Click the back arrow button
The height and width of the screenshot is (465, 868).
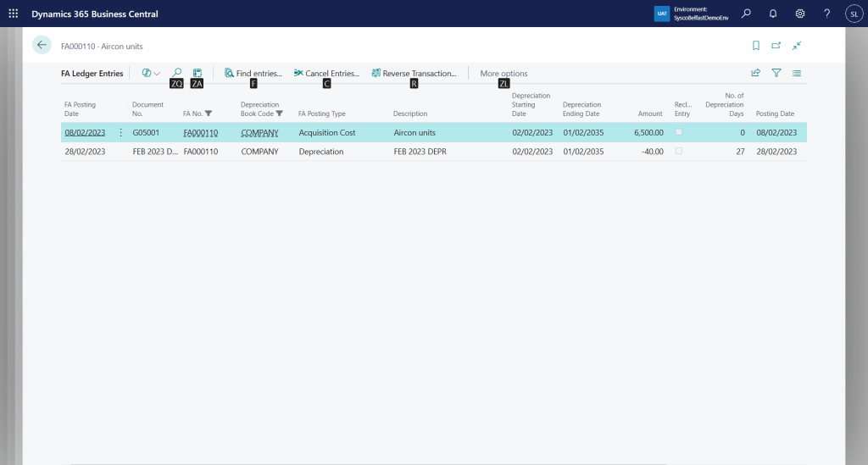pyautogui.click(x=42, y=46)
